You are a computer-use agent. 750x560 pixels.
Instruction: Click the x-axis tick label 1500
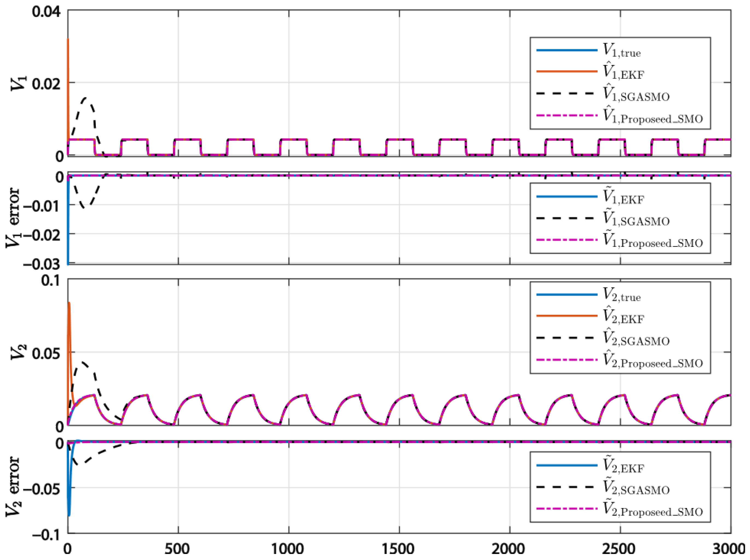399,549
